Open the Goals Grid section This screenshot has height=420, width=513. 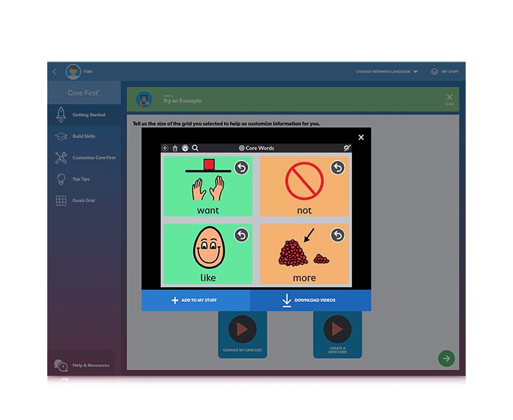pos(60,200)
